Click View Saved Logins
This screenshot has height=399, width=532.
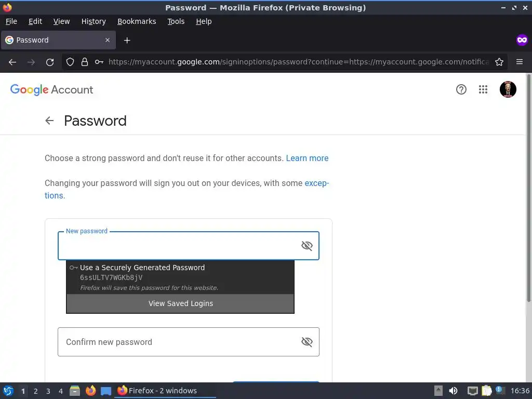[180, 303]
